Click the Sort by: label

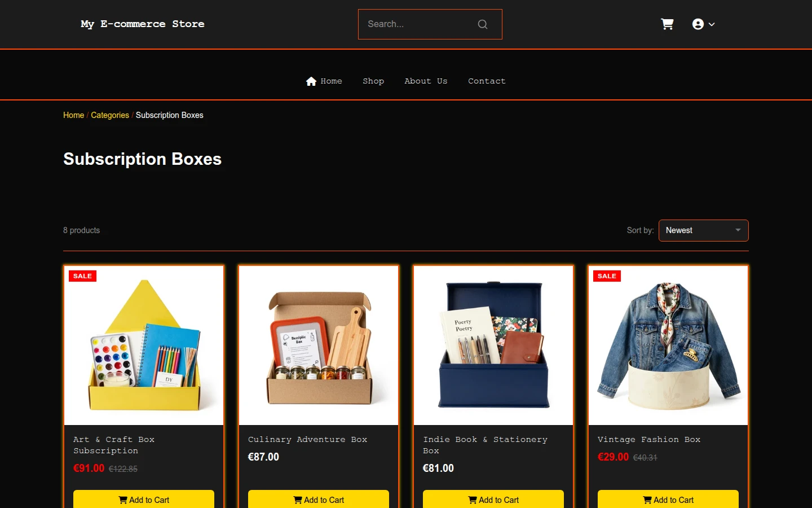pos(640,230)
